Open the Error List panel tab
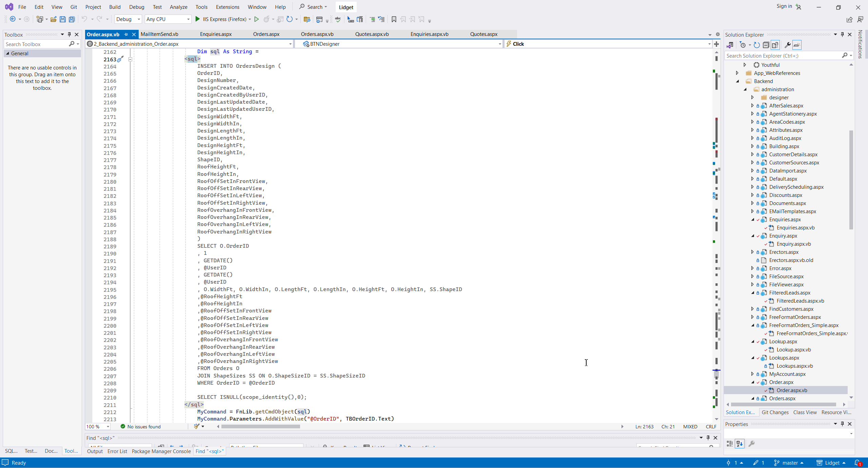 (117, 451)
